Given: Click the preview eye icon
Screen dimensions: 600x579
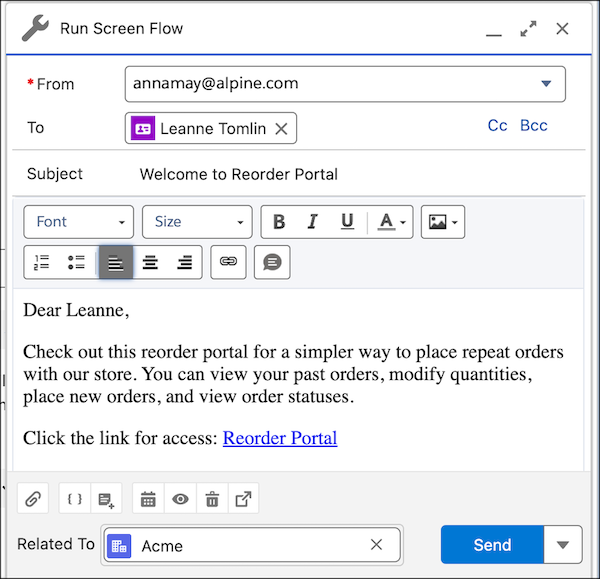Looking at the screenshot, I should click(x=180, y=498).
